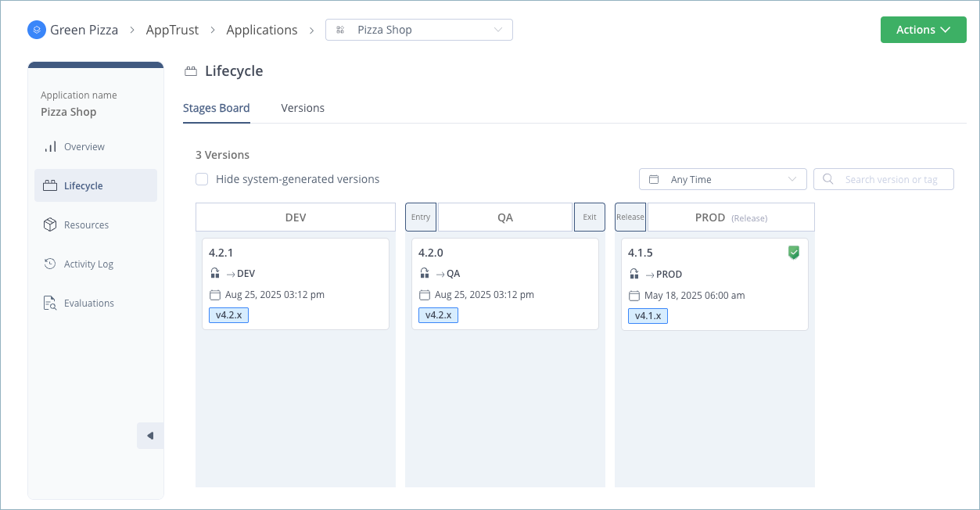Enable Hide system-generated versions checkbox
Screen dimensions: 980x510
coord(202,179)
